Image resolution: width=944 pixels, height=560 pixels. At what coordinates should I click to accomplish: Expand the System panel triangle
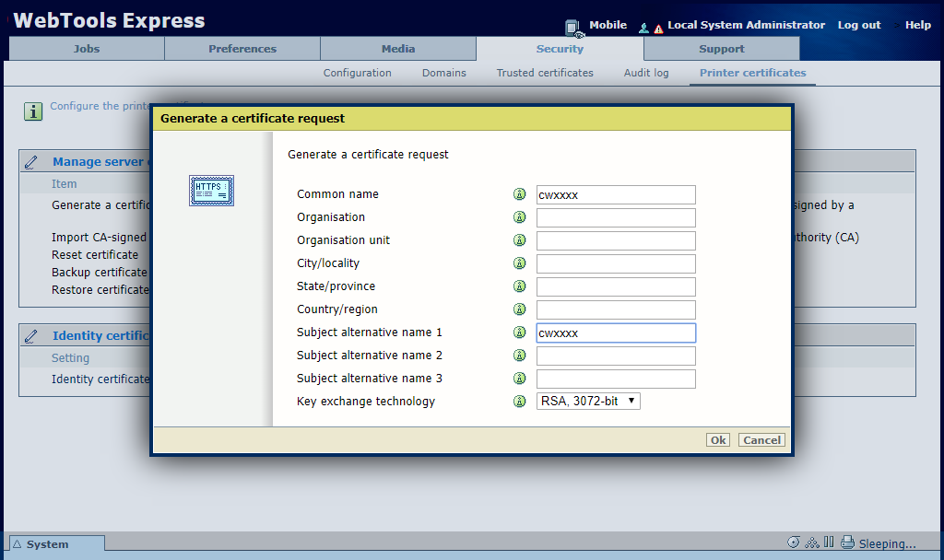click(x=18, y=543)
